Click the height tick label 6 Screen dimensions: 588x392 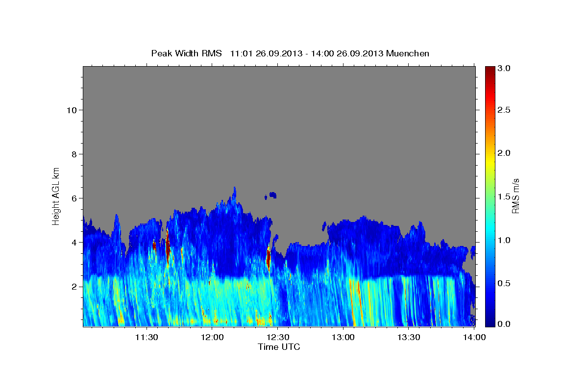coord(74,198)
